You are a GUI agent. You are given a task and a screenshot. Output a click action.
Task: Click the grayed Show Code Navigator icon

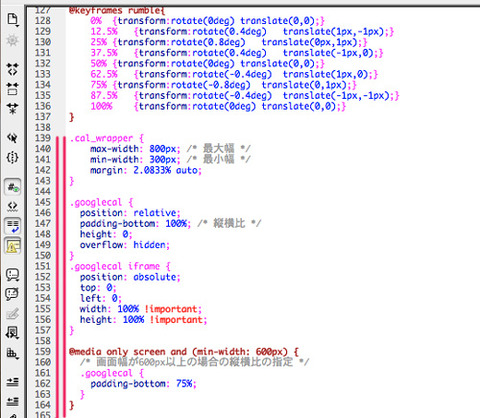tap(13, 41)
